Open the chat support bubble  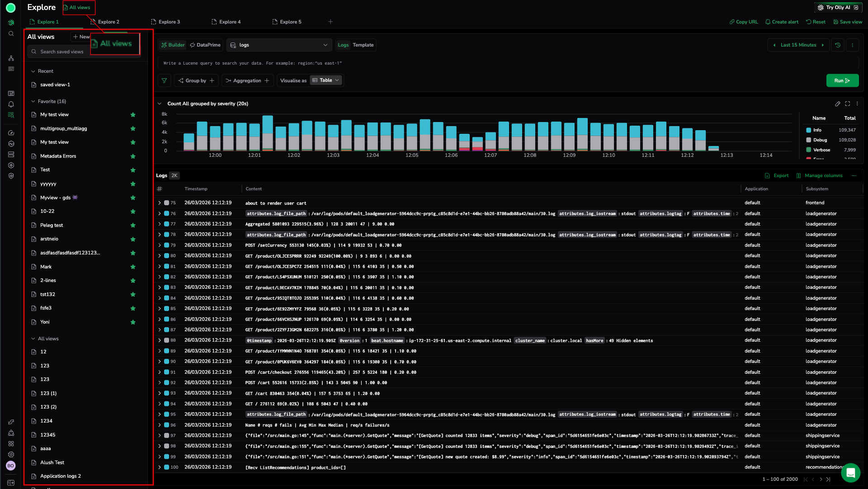[850, 473]
